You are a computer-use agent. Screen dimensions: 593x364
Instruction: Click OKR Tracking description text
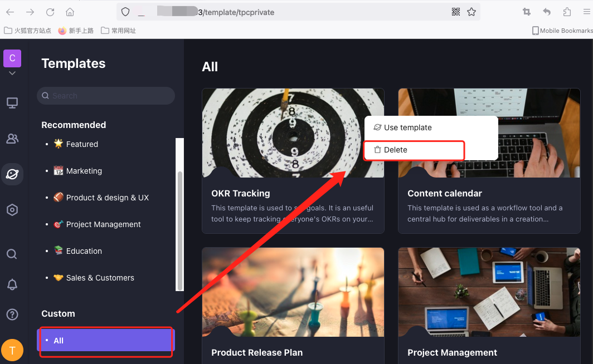pyautogui.click(x=293, y=213)
